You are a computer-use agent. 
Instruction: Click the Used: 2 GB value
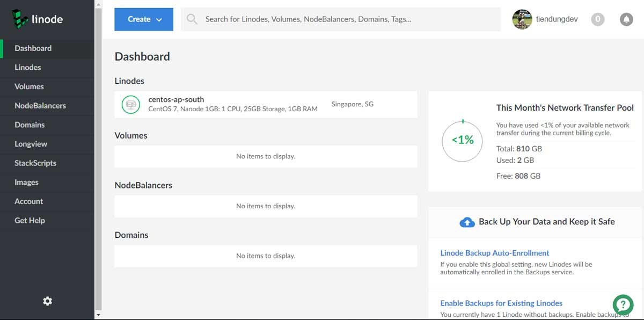coord(515,160)
